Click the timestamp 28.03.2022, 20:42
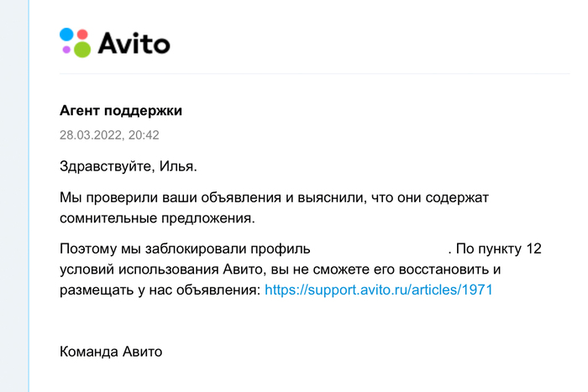Image resolution: width=588 pixels, height=392 pixels. point(109,134)
